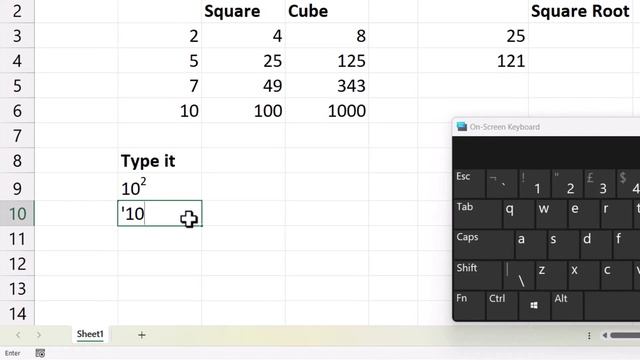Tap the f key on keyboard

click(627, 244)
